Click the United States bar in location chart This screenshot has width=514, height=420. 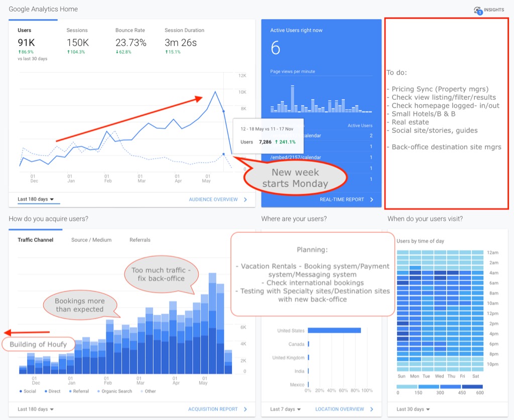[x=334, y=330]
